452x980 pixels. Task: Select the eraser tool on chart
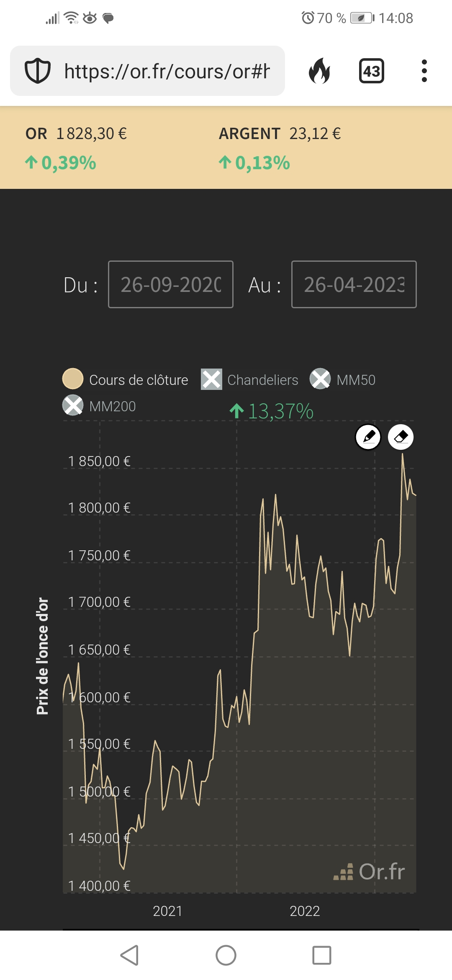[x=401, y=437]
